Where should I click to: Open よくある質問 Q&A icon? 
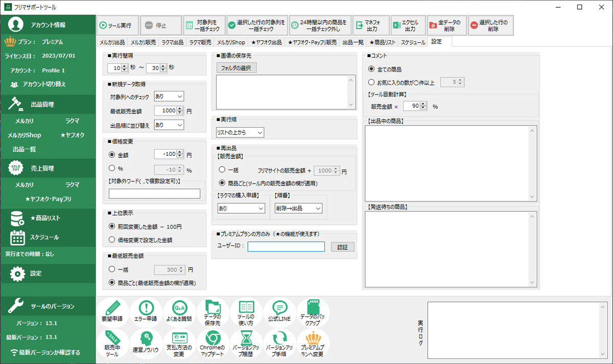pos(179,311)
